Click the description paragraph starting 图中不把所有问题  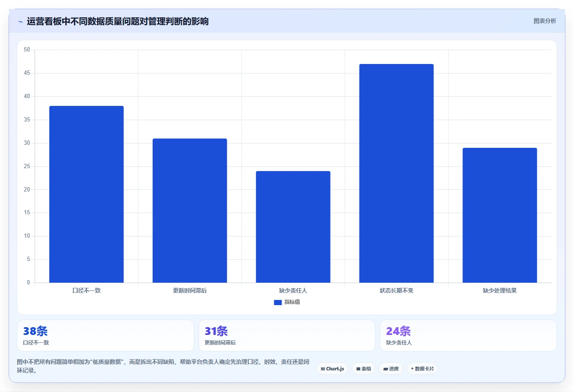point(163,366)
